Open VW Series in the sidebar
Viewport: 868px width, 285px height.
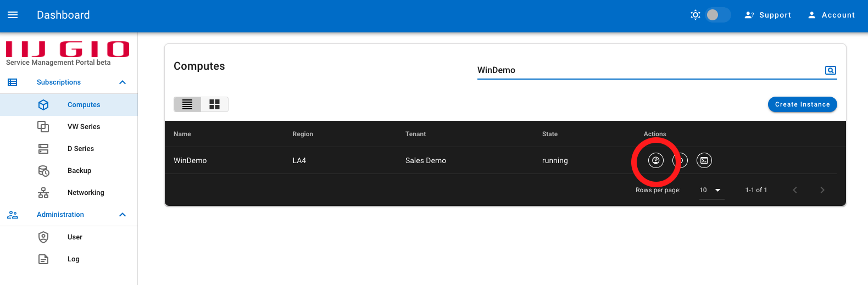(x=69, y=126)
